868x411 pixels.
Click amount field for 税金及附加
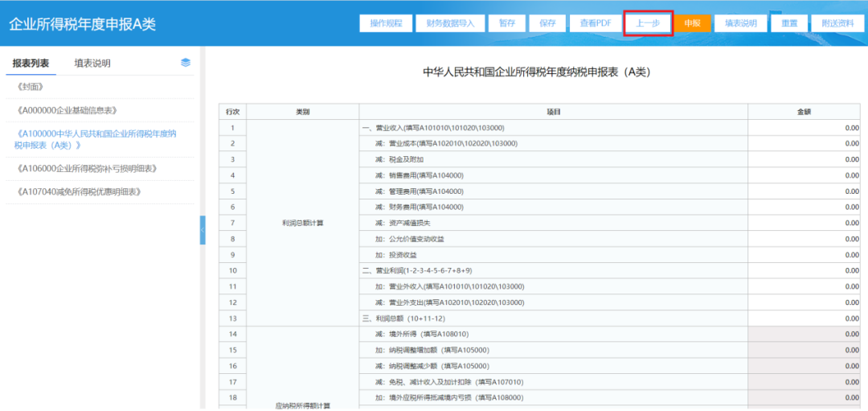[805, 160]
